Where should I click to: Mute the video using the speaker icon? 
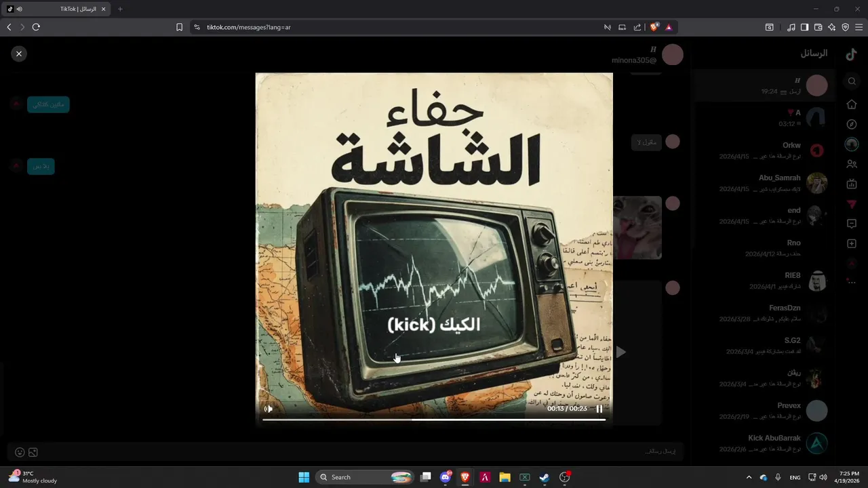[269, 409]
